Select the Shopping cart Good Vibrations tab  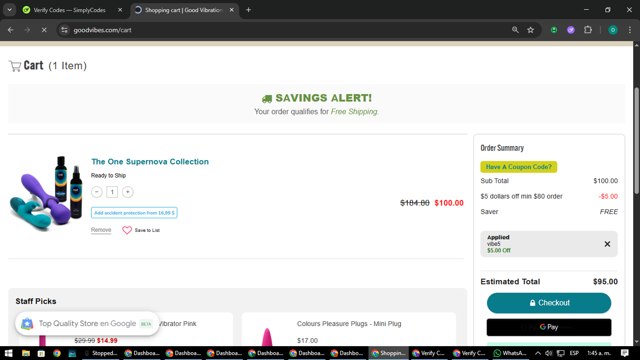coord(183,10)
